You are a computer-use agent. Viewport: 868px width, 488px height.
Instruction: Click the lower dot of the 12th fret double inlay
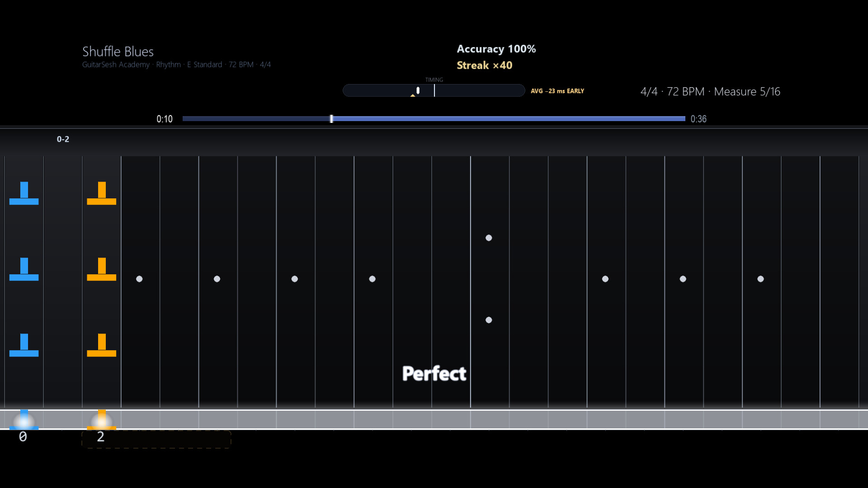tap(489, 320)
